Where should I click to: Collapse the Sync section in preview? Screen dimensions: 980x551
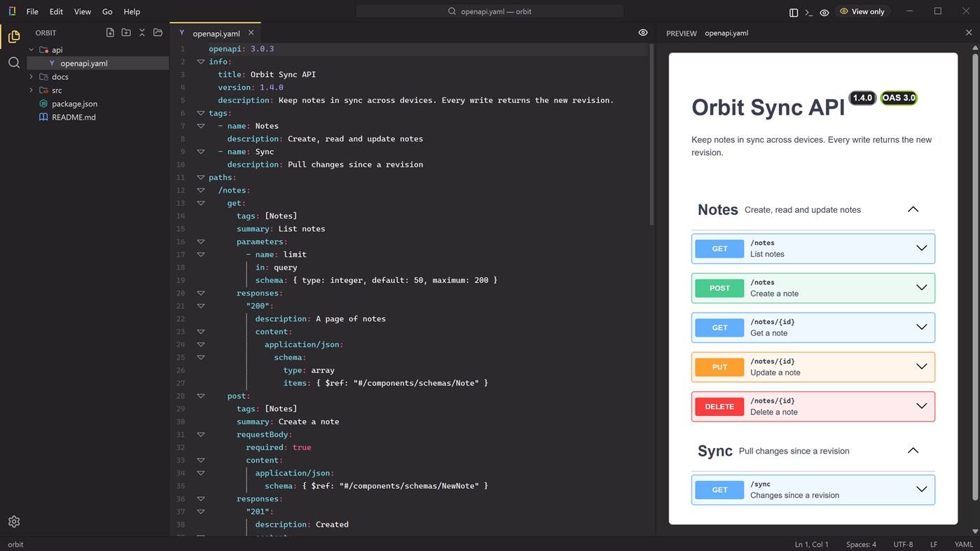coord(913,451)
